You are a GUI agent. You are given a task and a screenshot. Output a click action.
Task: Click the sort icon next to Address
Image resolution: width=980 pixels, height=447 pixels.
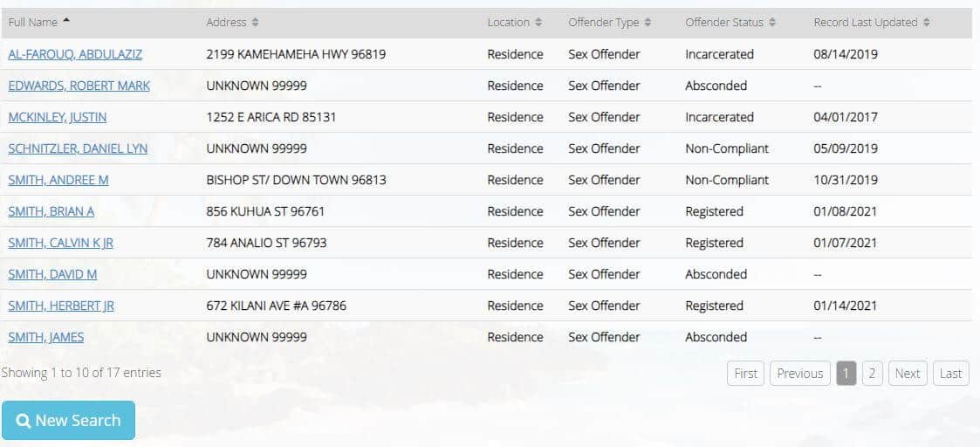click(x=255, y=23)
